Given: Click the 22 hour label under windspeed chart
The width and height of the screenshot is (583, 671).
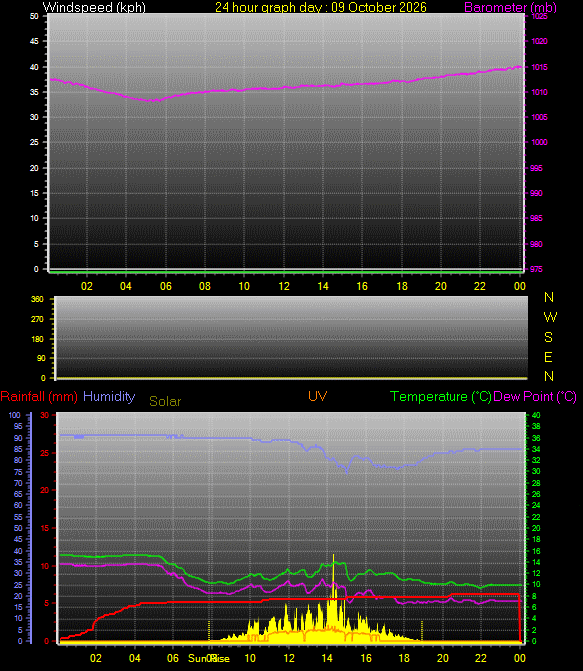Looking at the screenshot, I should click(480, 286).
